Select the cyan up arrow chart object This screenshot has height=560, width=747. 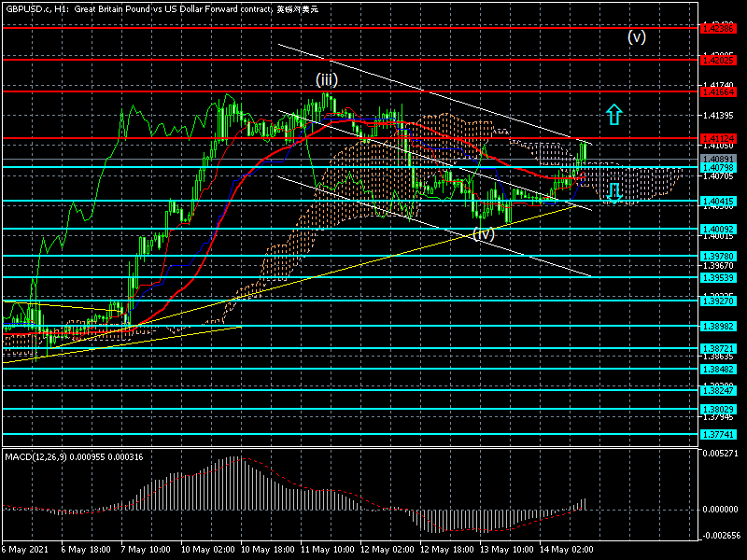[614, 115]
